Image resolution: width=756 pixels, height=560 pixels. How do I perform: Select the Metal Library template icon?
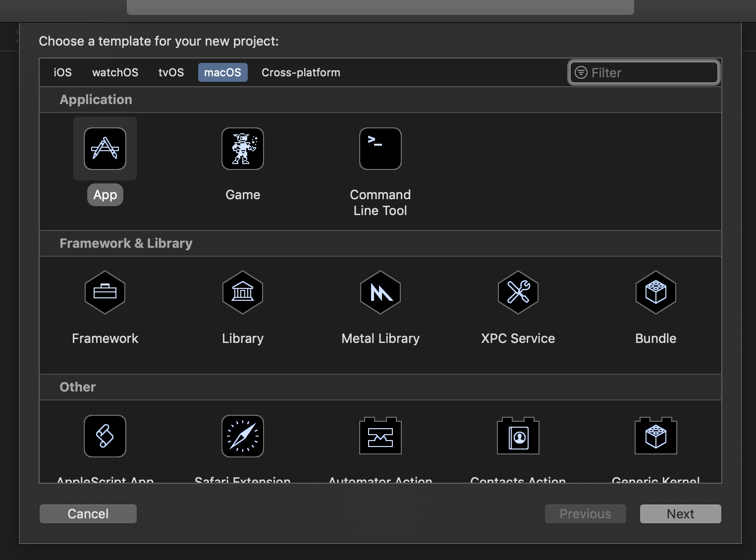(380, 292)
